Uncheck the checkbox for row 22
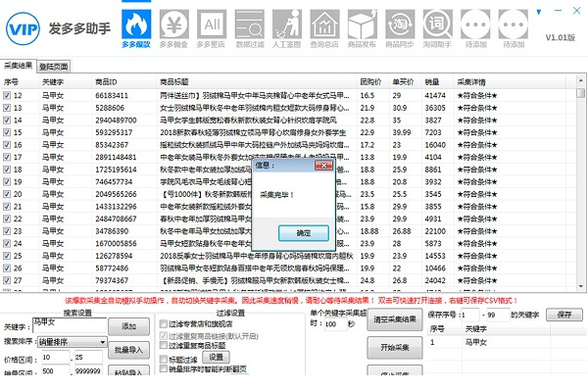The image size is (588, 390). coord(7,219)
